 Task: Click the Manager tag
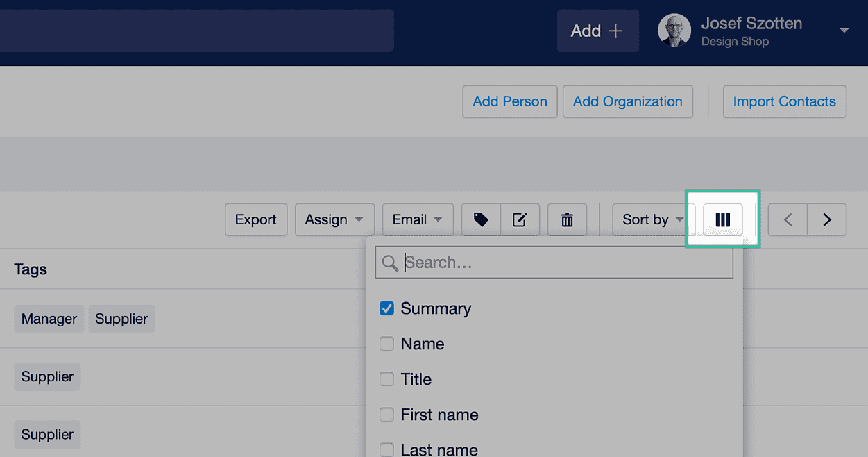point(49,319)
